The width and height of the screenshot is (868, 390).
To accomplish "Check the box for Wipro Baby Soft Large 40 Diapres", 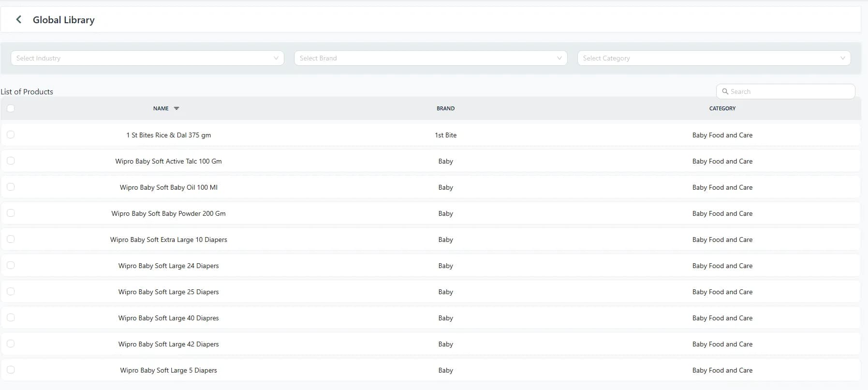I will pyautogui.click(x=11, y=317).
